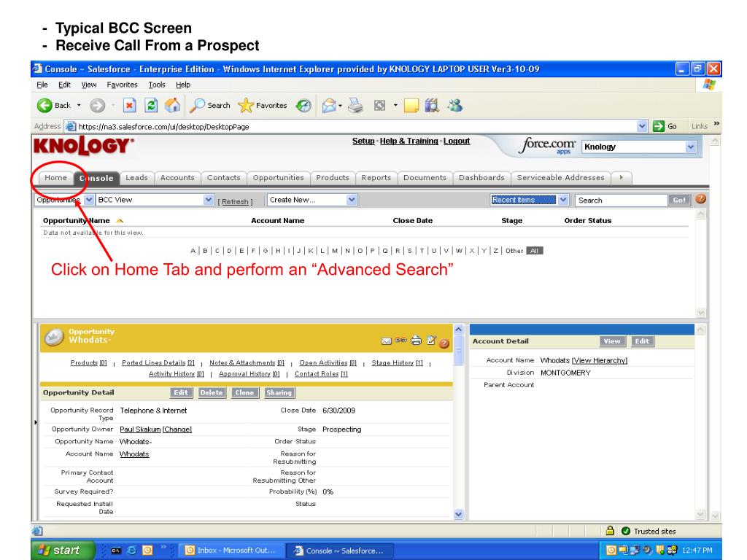This screenshot has height=560, width=747.
Task: Expand the BCC View dropdown
Action: (208, 200)
